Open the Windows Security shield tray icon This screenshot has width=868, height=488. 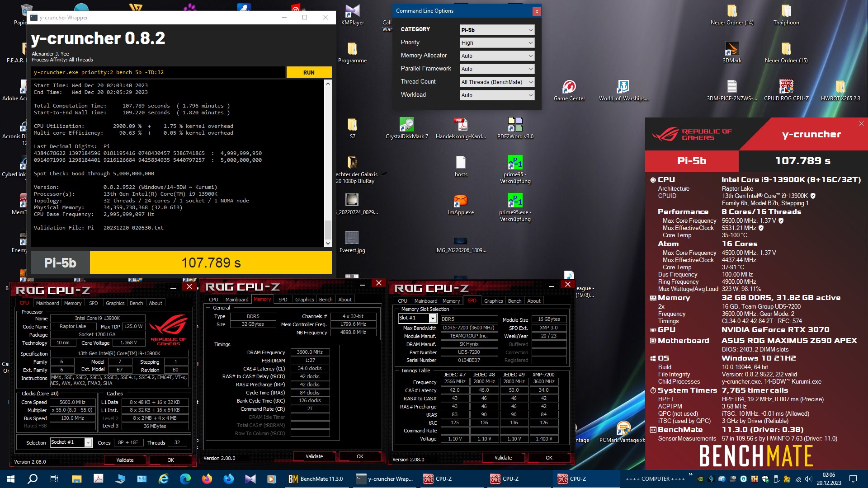click(765, 479)
